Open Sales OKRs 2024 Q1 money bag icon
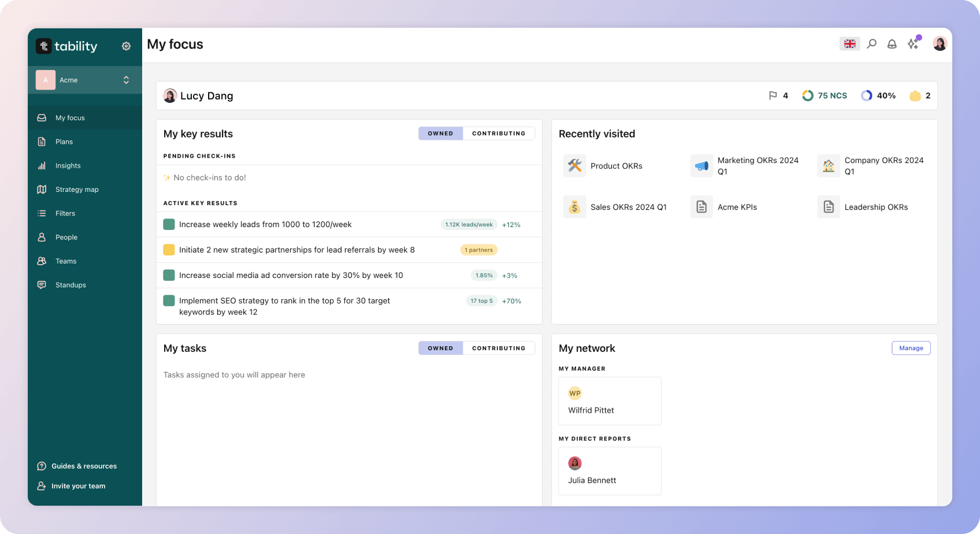This screenshot has width=980, height=534. click(x=574, y=207)
